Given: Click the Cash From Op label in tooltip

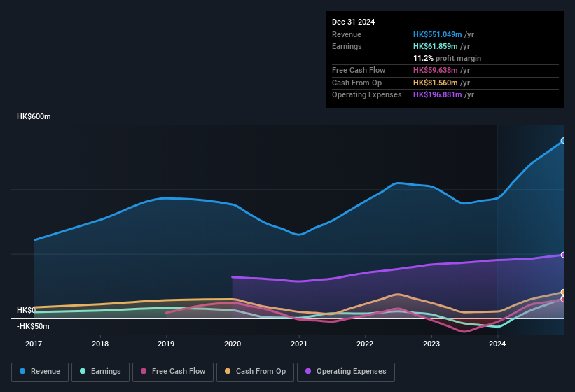Looking at the screenshot, I should pyautogui.click(x=356, y=83).
